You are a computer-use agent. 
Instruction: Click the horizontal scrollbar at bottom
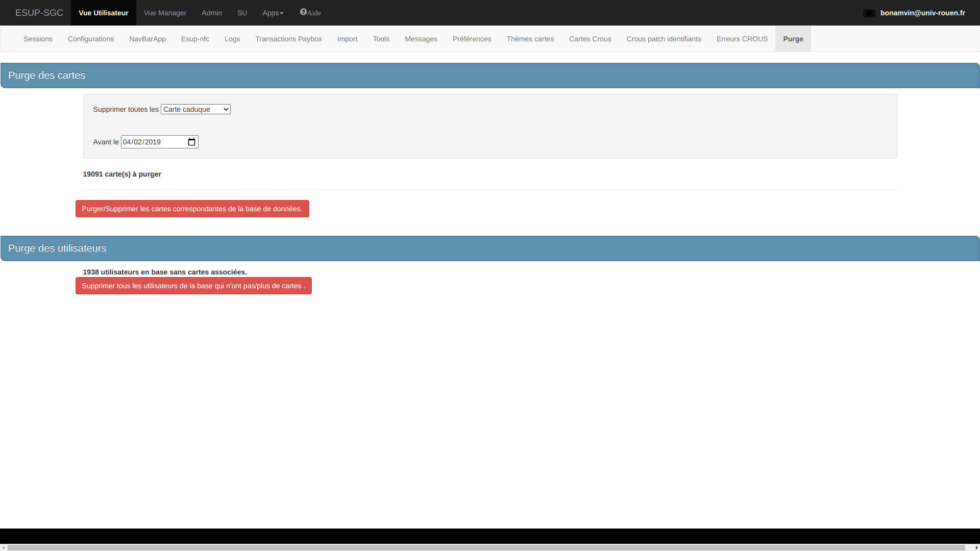tap(485, 547)
